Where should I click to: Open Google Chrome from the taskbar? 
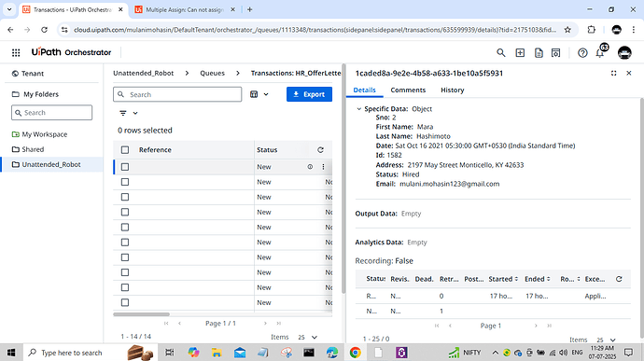[x=356, y=353]
